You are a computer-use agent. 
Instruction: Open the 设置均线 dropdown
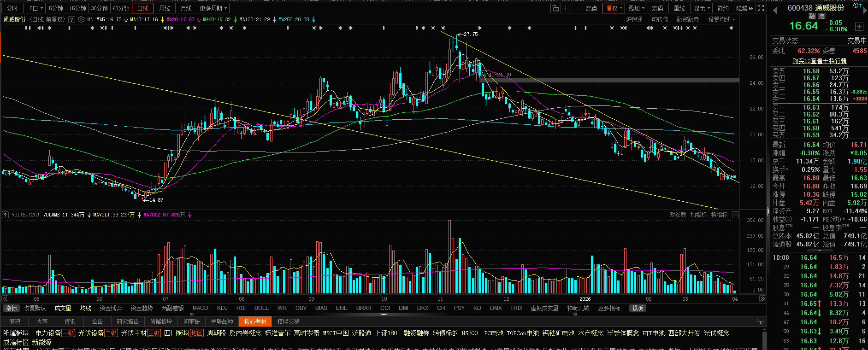721,19
